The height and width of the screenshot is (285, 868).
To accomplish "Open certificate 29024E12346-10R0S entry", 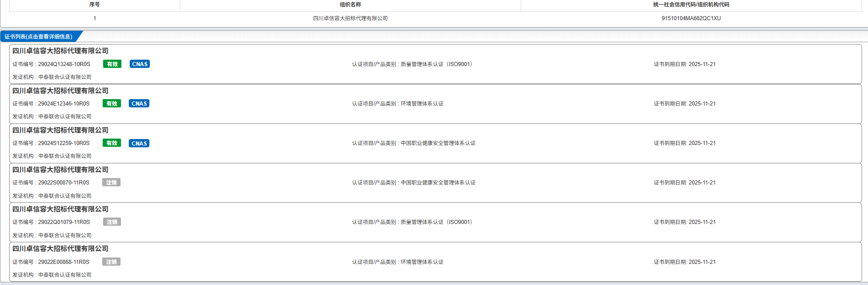I will (x=435, y=104).
